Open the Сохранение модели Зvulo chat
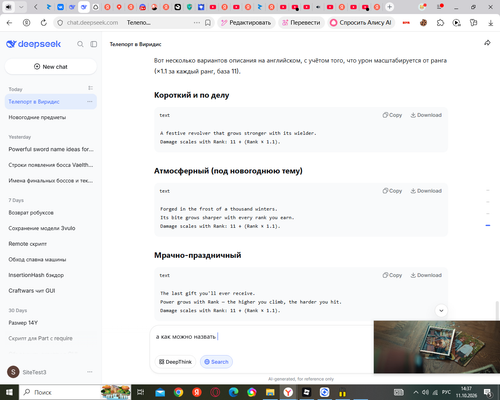The image size is (500, 400). [51, 228]
